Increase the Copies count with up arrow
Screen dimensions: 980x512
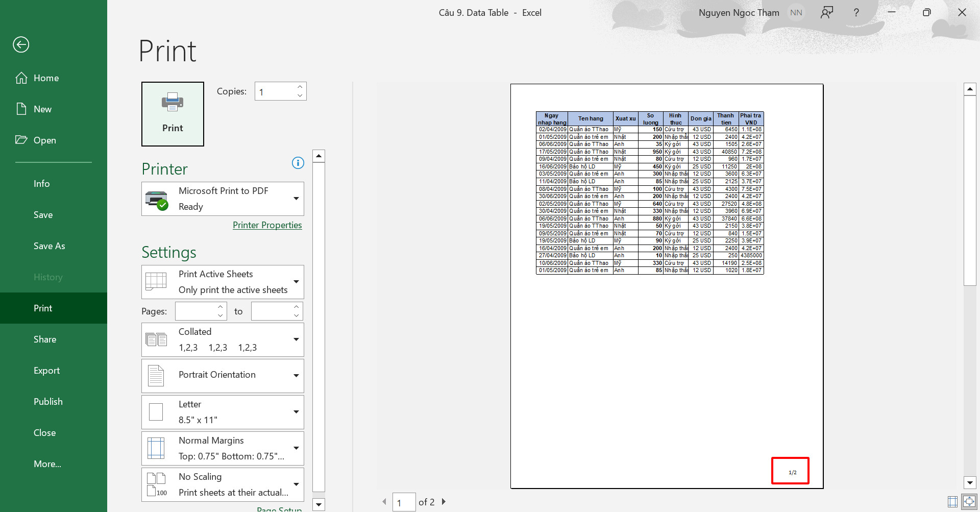(300, 87)
